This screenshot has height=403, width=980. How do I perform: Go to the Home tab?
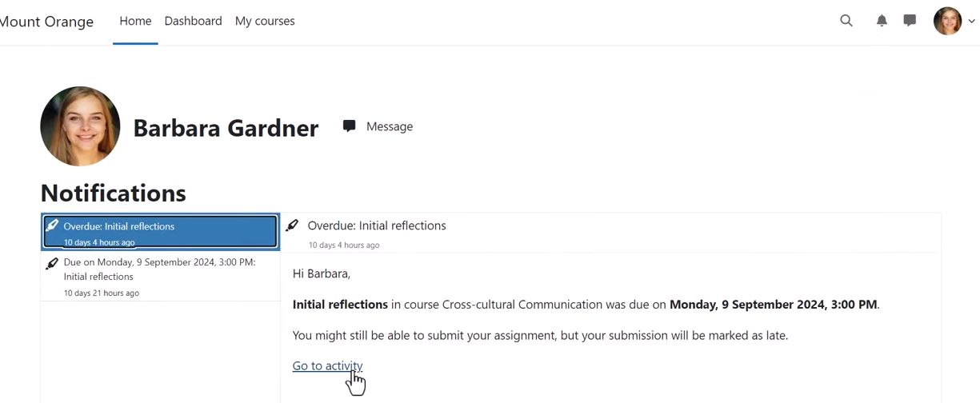click(135, 22)
